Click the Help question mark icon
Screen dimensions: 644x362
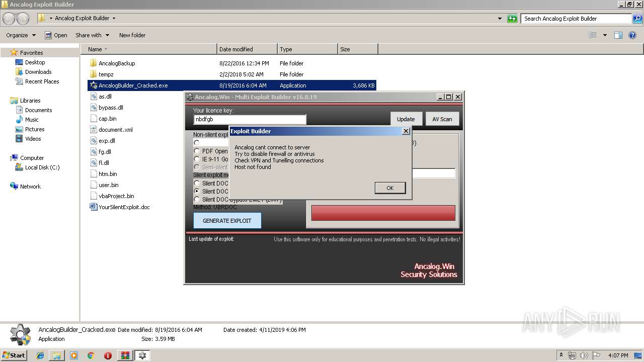633,35
